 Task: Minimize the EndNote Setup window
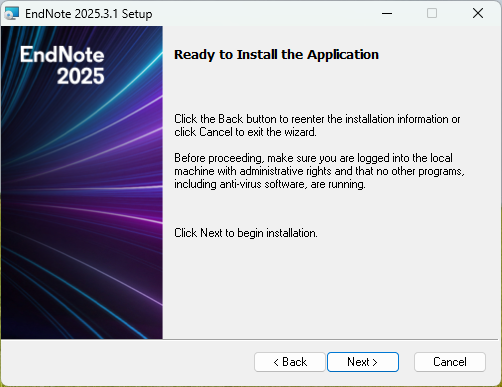click(x=387, y=14)
